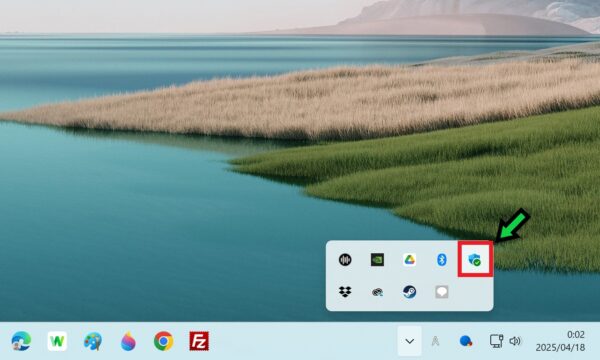
Task: Open Google Drive from tray overflow
Action: (409, 260)
